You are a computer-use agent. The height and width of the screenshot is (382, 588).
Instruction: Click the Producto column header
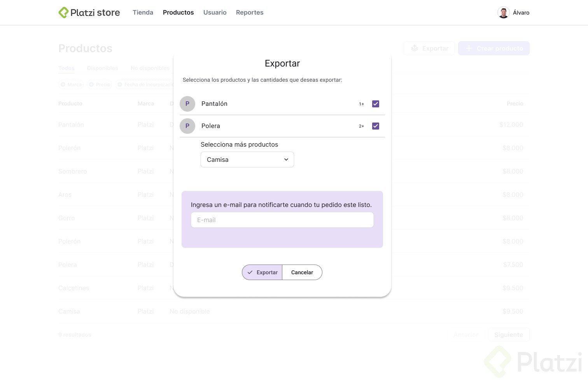70,103
